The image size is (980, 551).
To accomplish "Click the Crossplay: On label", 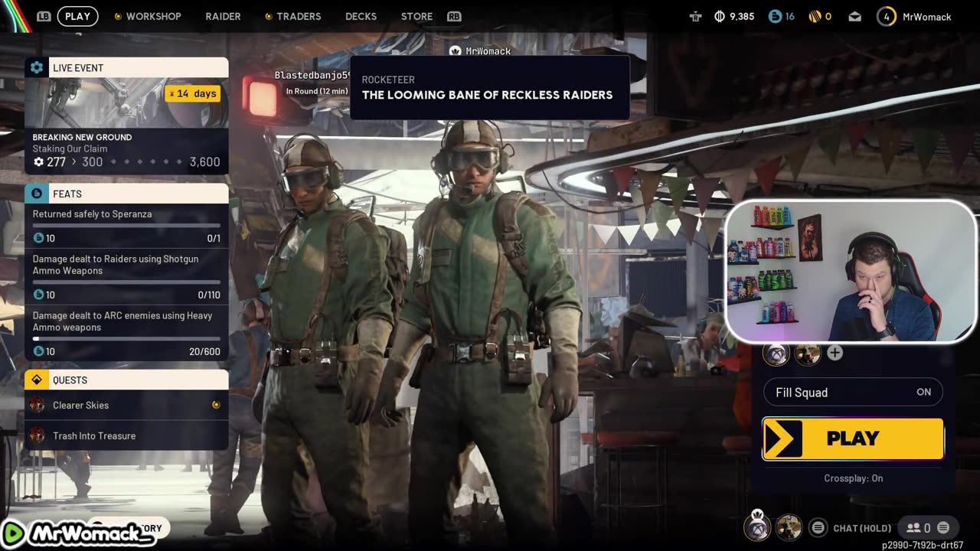I will (853, 478).
